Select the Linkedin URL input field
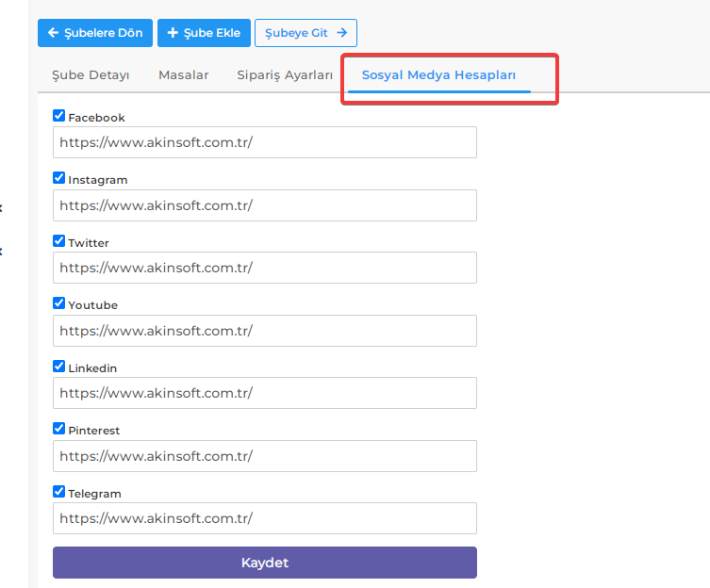Screen dimensions: 710x588 coord(265,393)
